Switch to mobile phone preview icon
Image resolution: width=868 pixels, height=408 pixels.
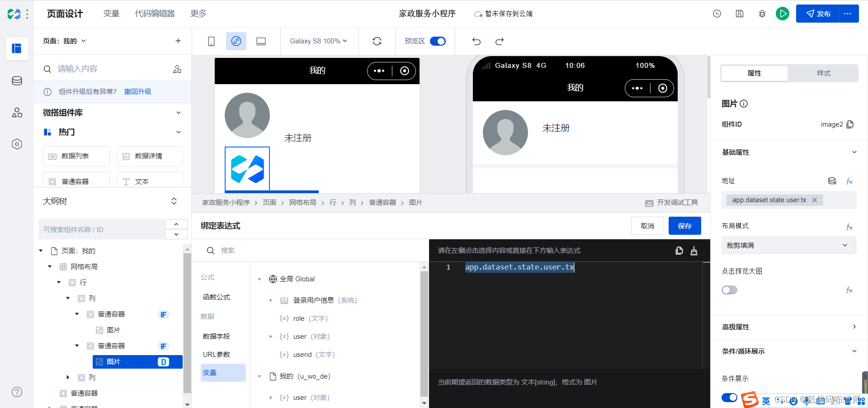(211, 41)
